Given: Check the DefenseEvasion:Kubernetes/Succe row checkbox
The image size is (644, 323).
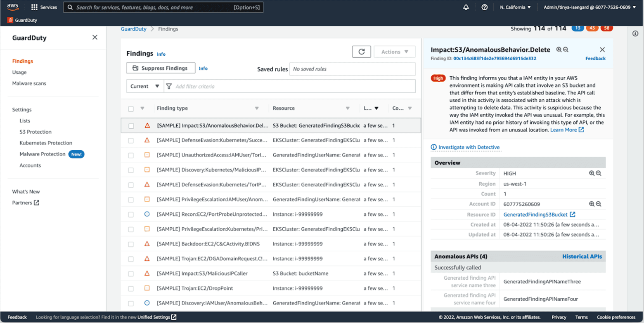Looking at the screenshot, I should [131, 141].
